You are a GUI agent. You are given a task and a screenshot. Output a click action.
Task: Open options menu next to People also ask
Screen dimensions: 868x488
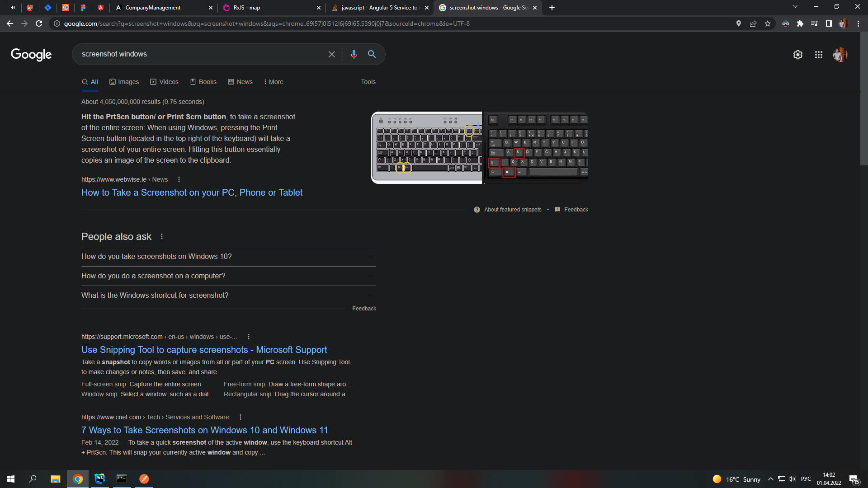tap(162, 236)
